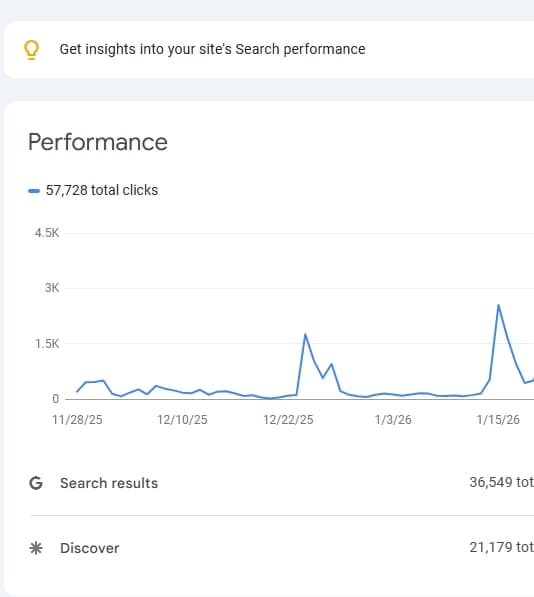Click the 12/10/25 date axis label
This screenshot has width=534, height=597.
click(x=182, y=420)
